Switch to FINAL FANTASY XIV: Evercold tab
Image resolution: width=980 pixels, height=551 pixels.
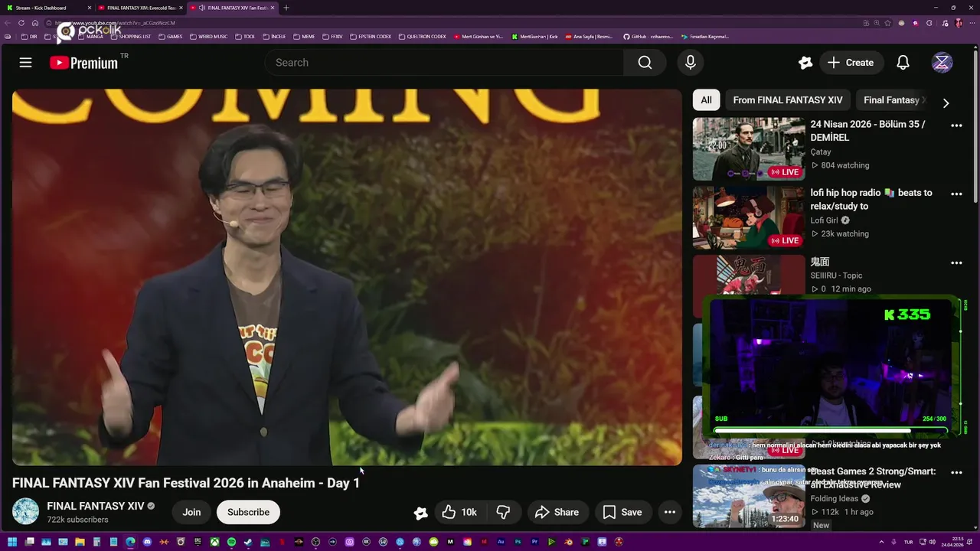coord(141,8)
